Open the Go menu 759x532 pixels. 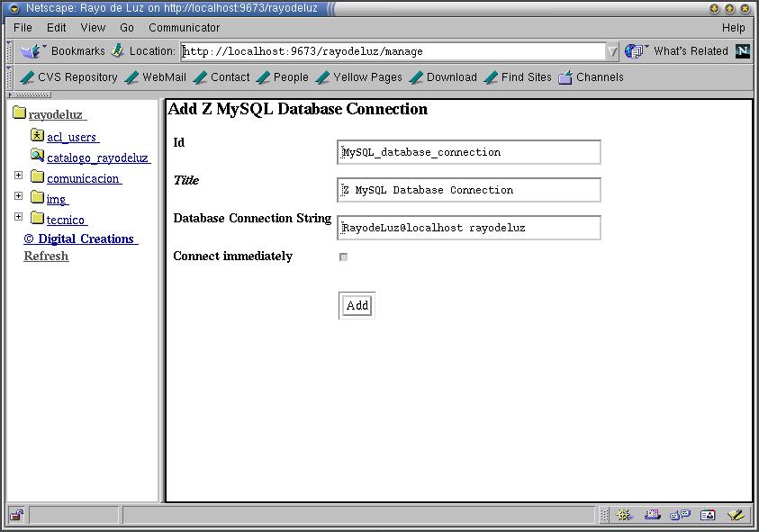127,28
